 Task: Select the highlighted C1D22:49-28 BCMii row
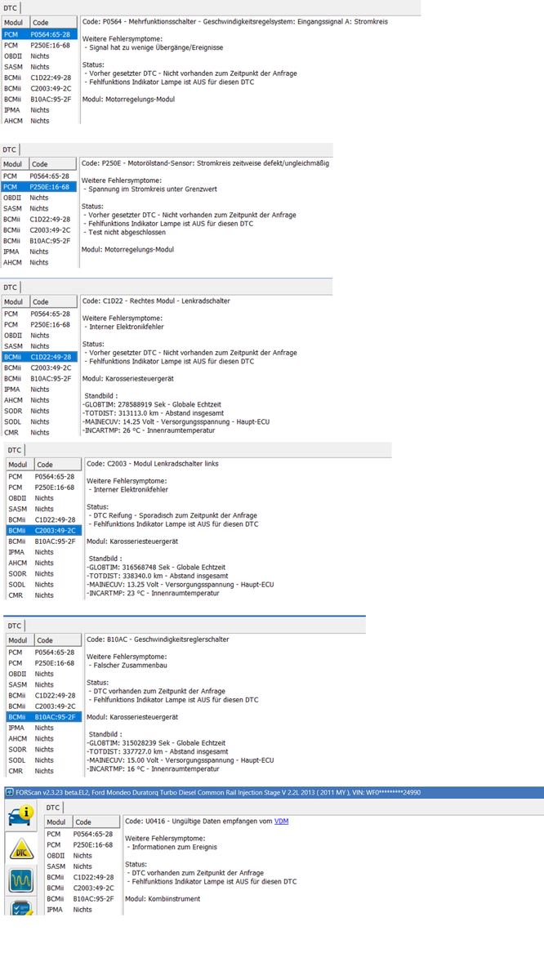(x=39, y=357)
